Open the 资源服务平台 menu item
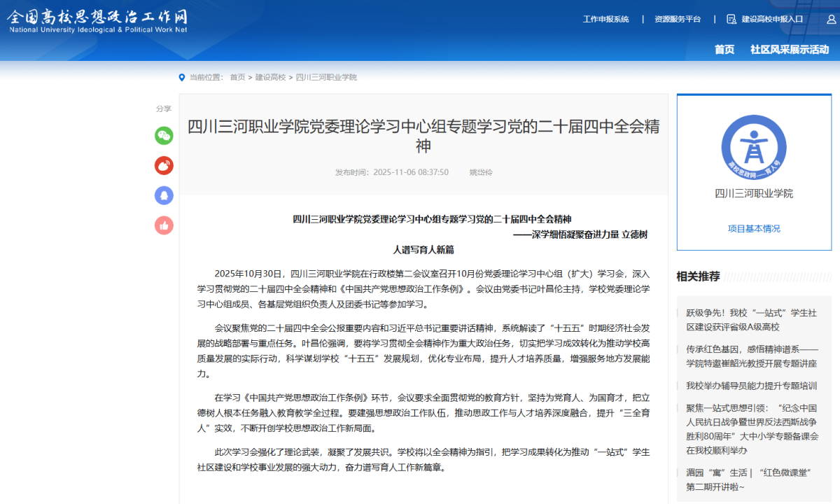This screenshot has width=840, height=504. coord(678,20)
